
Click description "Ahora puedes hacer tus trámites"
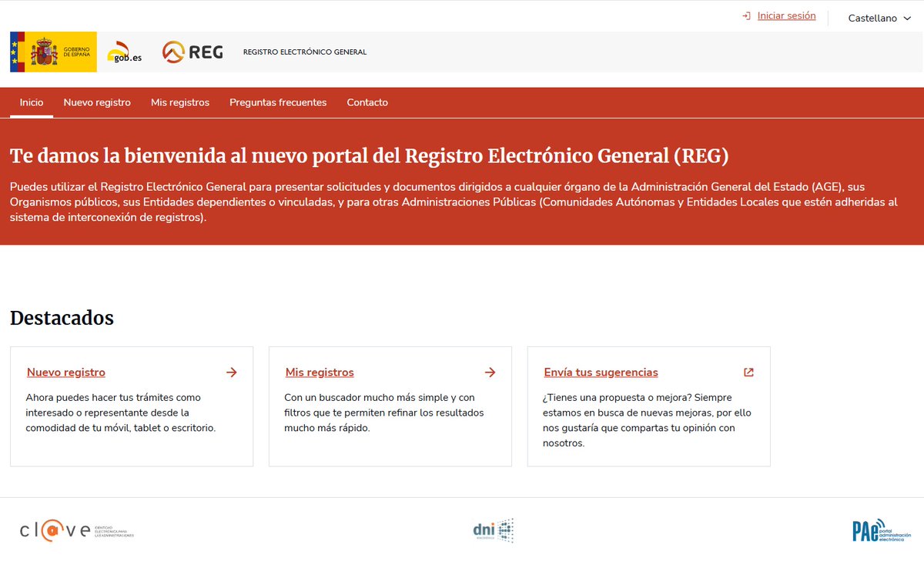pos(121,412)
